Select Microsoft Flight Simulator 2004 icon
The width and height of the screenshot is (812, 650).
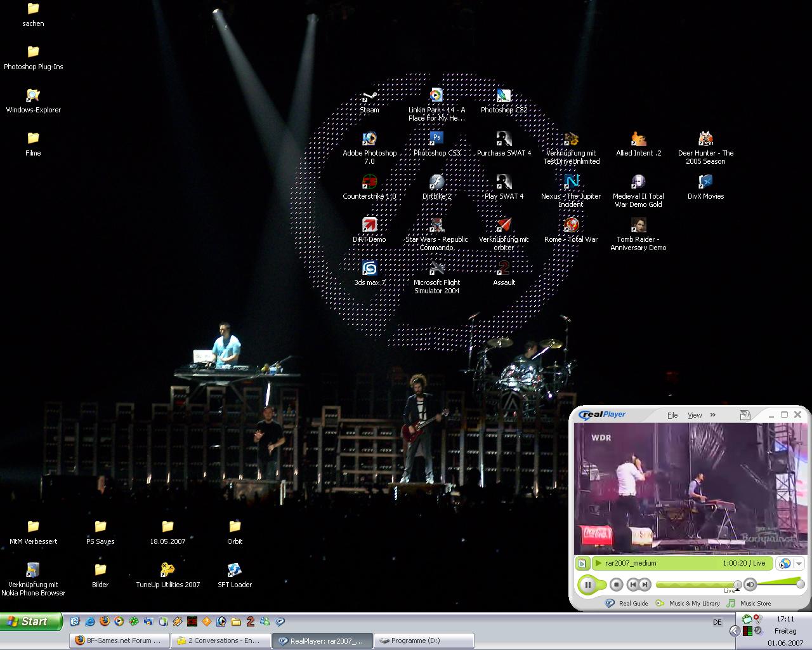(x=436, y=278)
